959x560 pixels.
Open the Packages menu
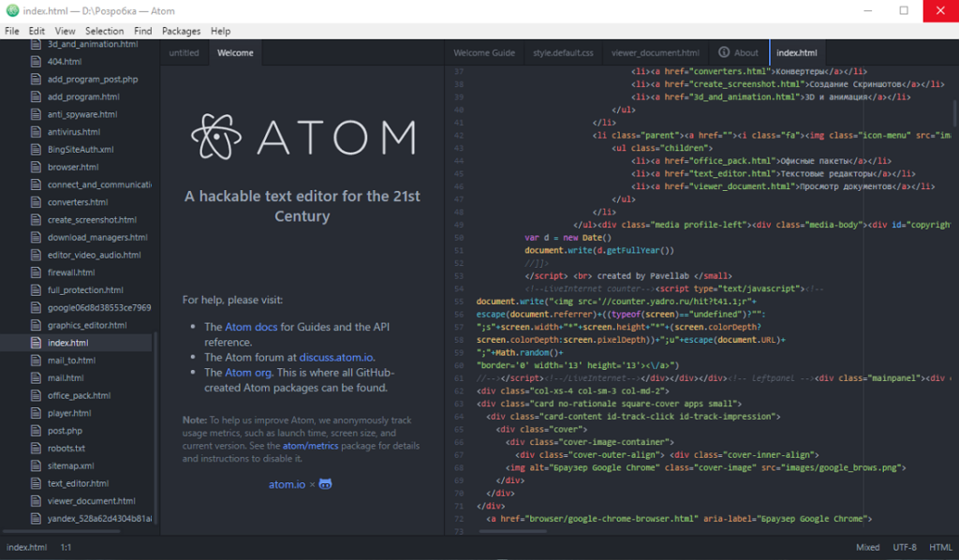tap(181, 31)
